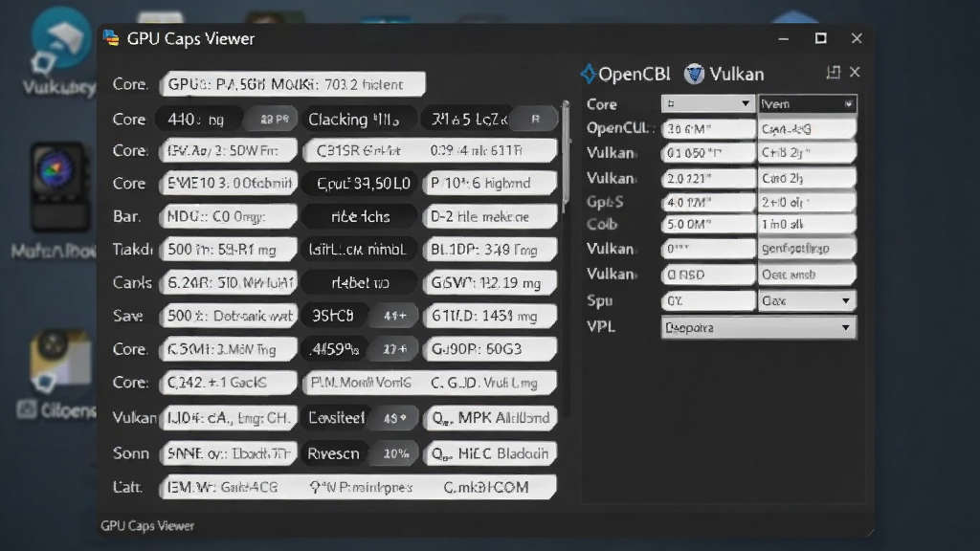
Task: Click the Spu field showing '0Y'
Action: coord(708,300)
